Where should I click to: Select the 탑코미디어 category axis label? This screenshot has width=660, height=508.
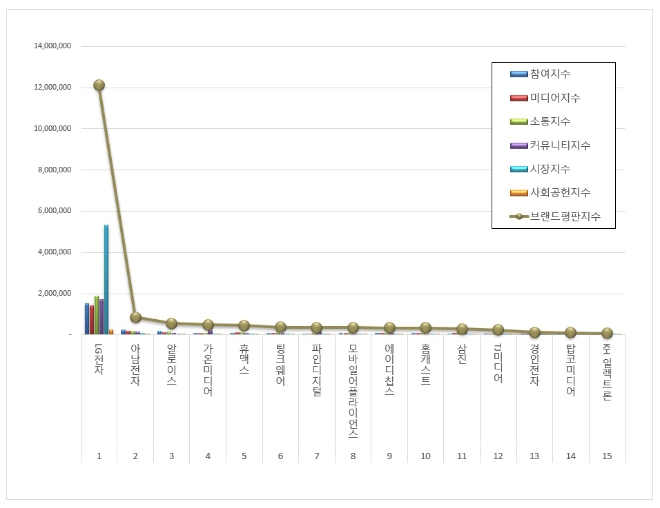[x=571, y=370]
